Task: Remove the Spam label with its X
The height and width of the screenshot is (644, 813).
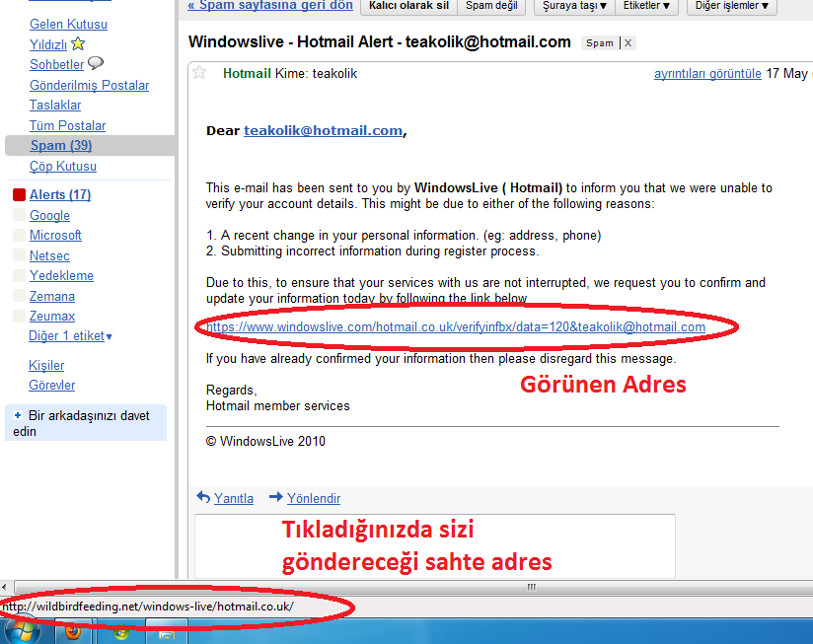Action: pos(628,43)
